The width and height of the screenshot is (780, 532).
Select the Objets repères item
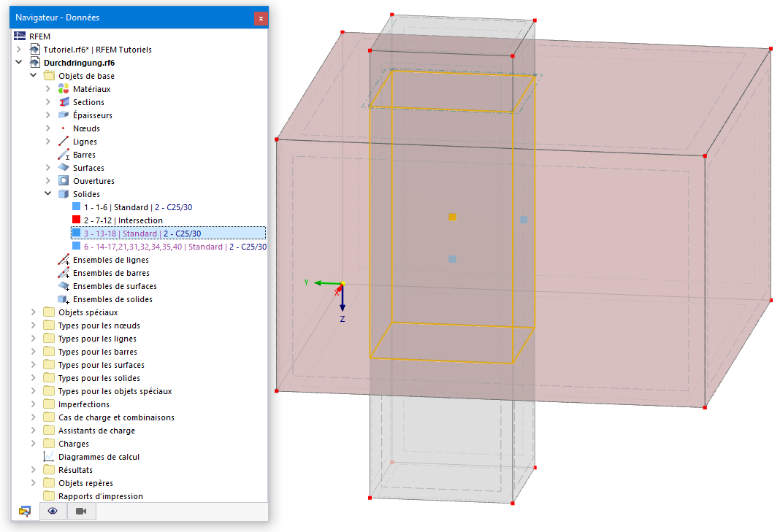[85, 483]
